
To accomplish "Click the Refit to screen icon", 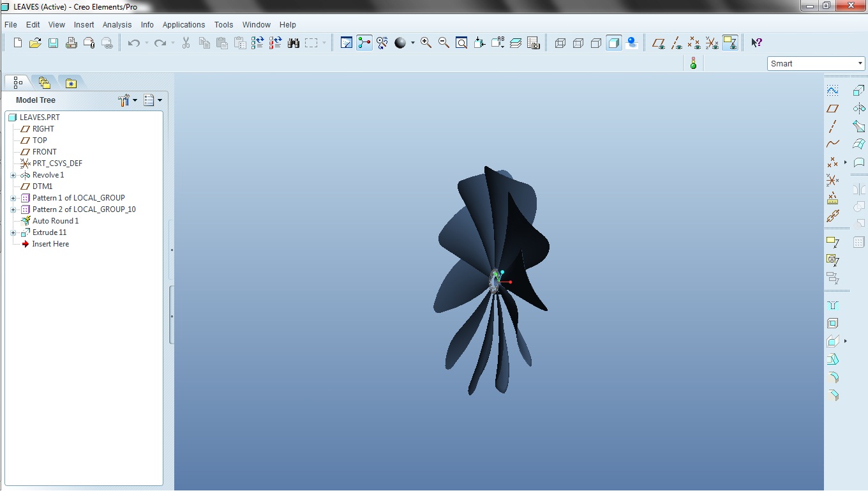I will [x=461, y=43].
